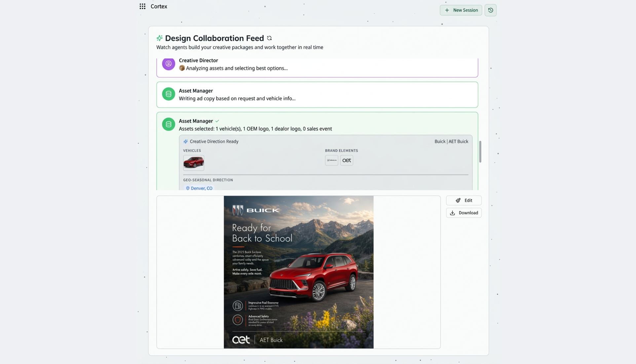Screen dimensions: 636x364
Task: Open the Buick Back to School ad preview
Action: [x=298, y=272]
